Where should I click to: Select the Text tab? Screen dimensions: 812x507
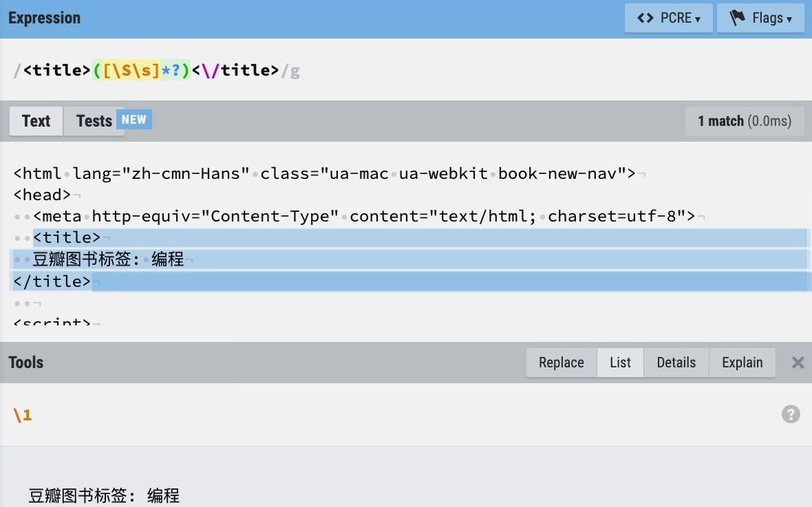click(35, 121)
